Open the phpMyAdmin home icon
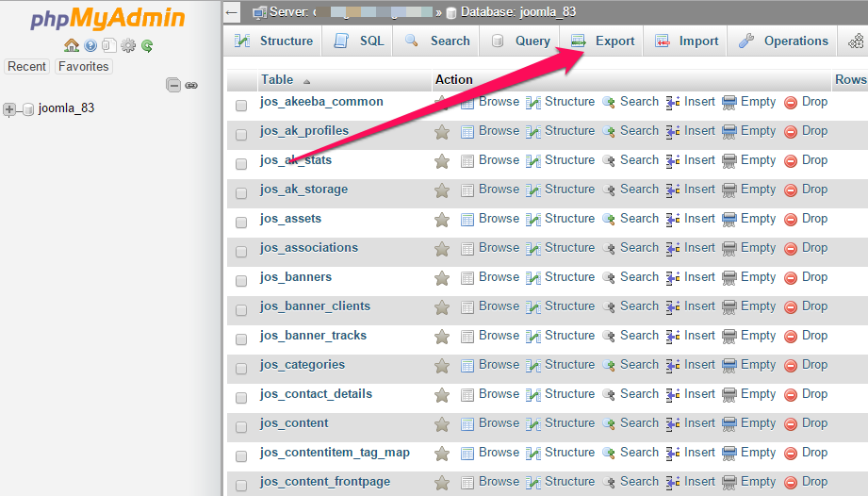The width and height of the screenshot is (868, 496). pyautogui.click(x=72, y=45)
